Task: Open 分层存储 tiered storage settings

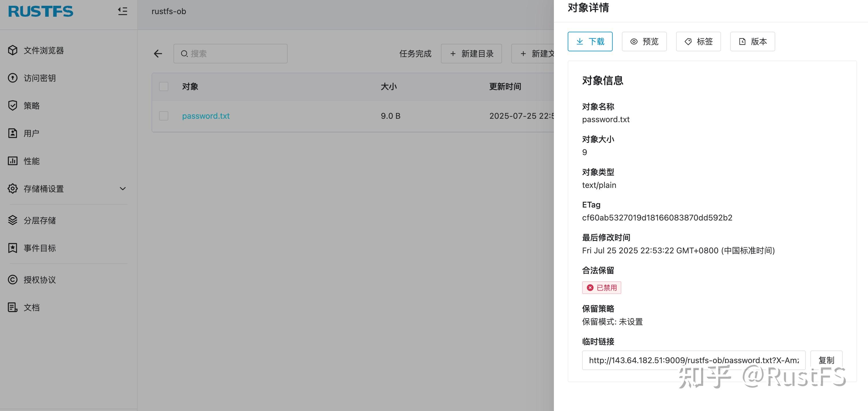Action: [x=40, y=220]
